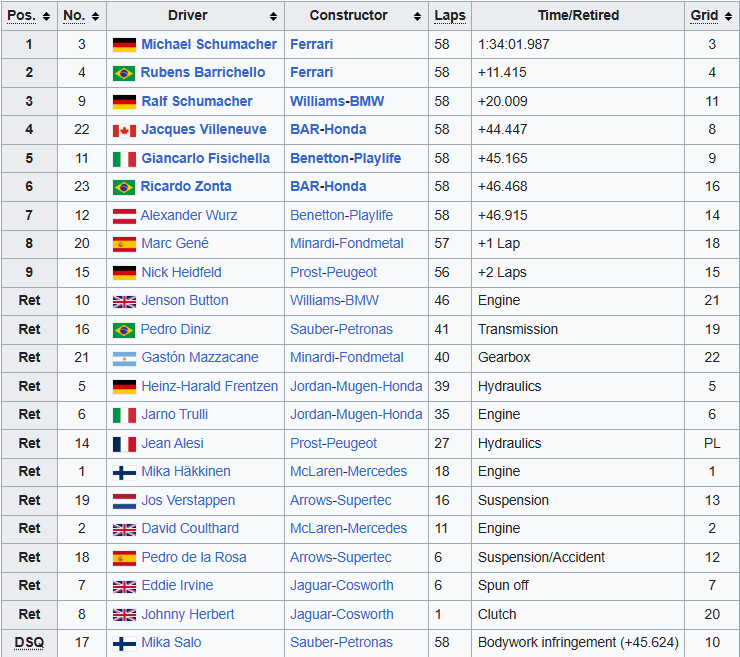
Task: Click the Clutch retirement reason
Action: pos(497,615)
